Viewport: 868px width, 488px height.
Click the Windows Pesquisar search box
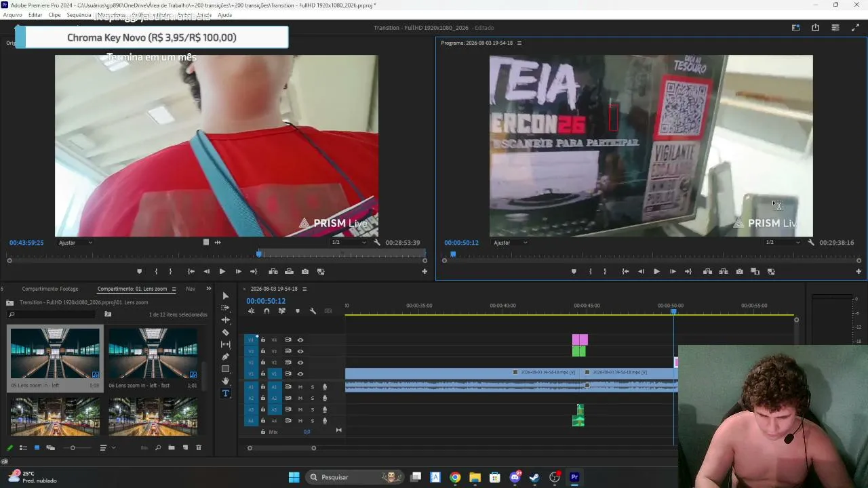pos(355,477)
